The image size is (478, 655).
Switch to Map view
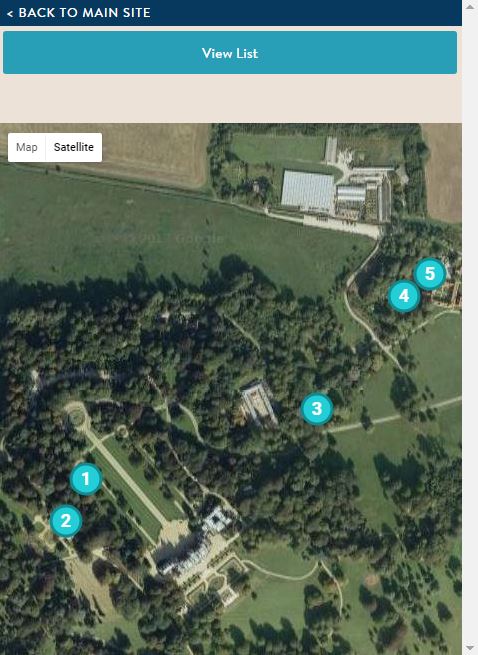click(x=27, y=147)
